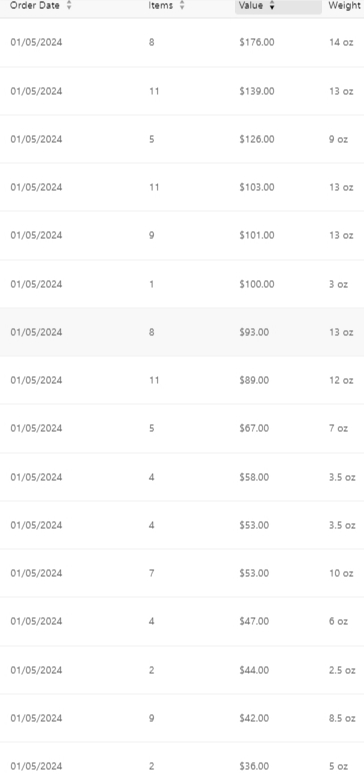Click the $126.00 order row
The image size is (364, 774).
182,139
